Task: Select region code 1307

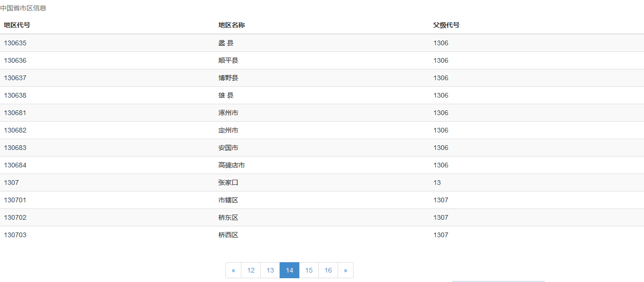Action: tap(11, 182)
